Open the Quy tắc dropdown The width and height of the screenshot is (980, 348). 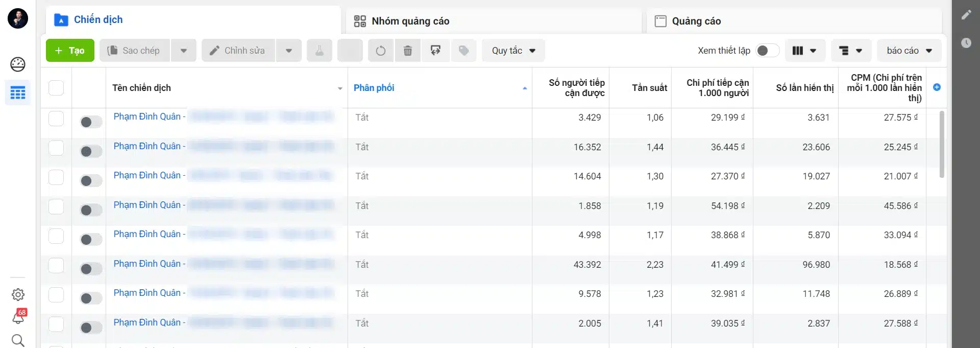coord(513,51)
